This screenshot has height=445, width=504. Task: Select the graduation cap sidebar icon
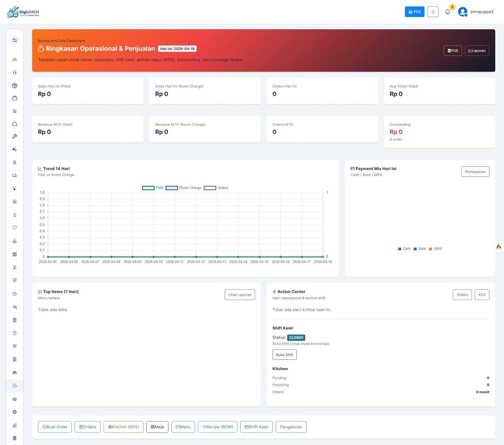coord(14,307)
